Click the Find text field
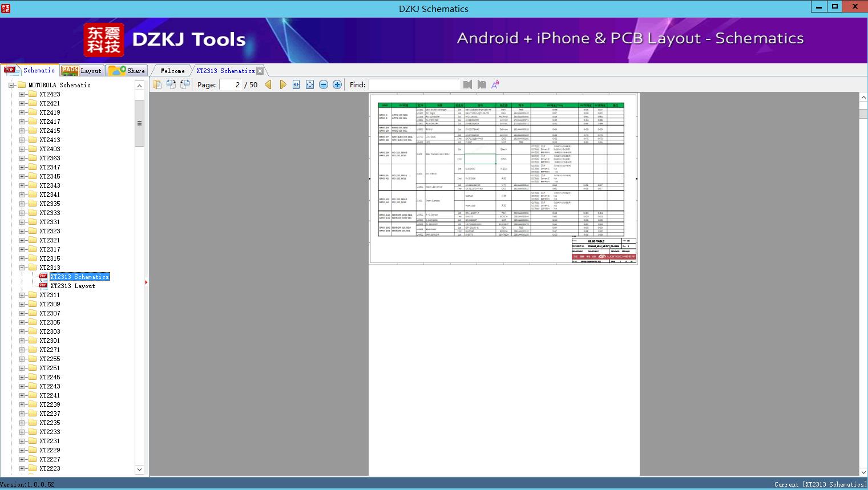Image resolution: width=868 pixels, height=490 pixels. pyautogui.click(x=414, y=84)
